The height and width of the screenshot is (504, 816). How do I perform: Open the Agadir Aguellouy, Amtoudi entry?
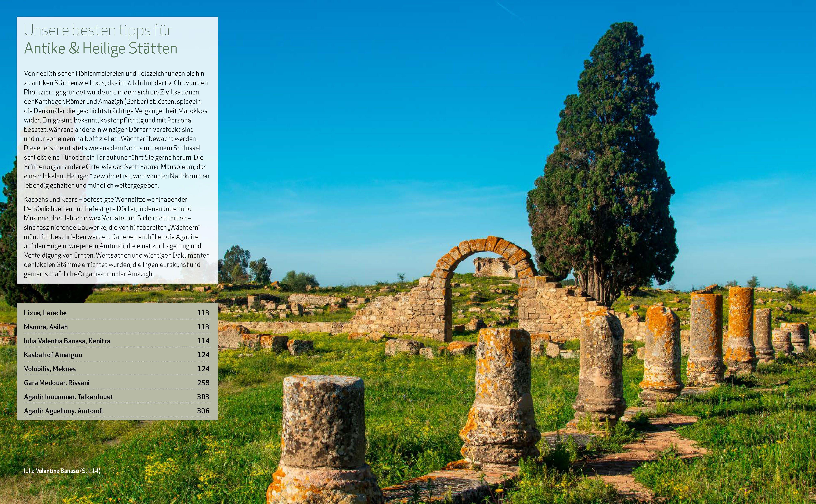(x=63, y=411)
